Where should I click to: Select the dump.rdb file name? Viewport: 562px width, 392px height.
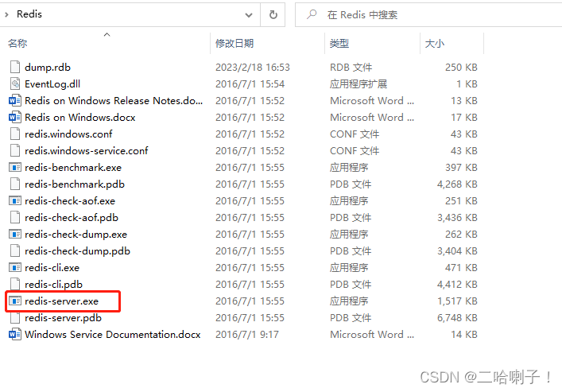point(48,67)
